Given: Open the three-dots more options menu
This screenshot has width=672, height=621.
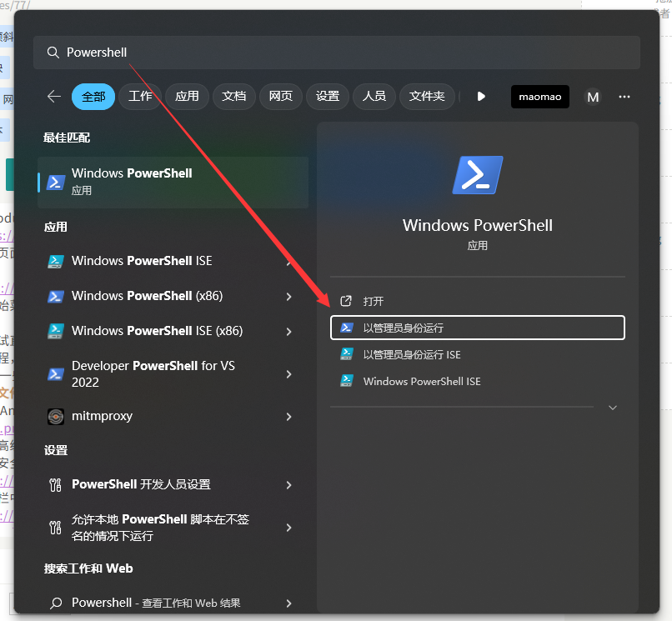Looking at the screenshot, I should (624, 97).
